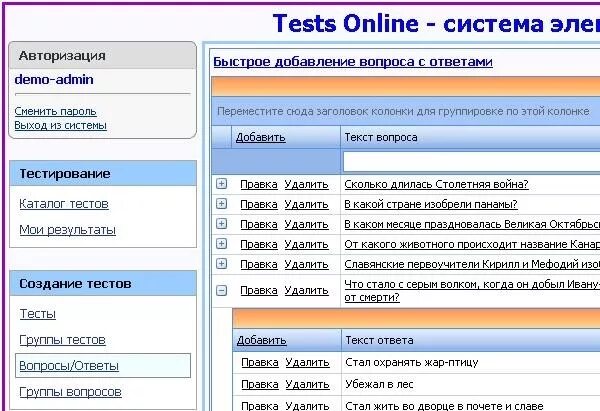
Task: Click 'Правка' for the серый волк question
Action: coord(259,290)
